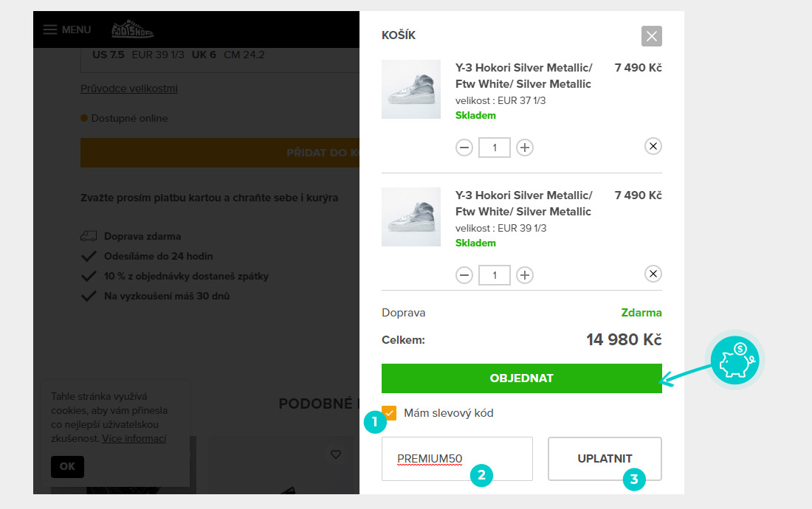Accept cookies with OK button
The image size is (812, 509).
click(67, 466)
